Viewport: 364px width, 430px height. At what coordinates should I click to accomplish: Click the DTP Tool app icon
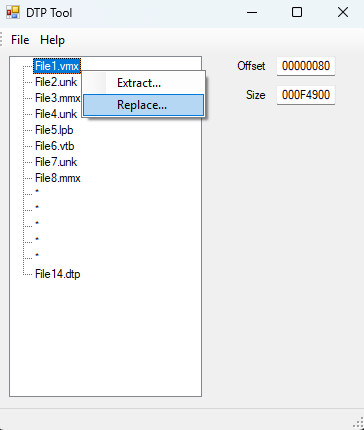13,13
